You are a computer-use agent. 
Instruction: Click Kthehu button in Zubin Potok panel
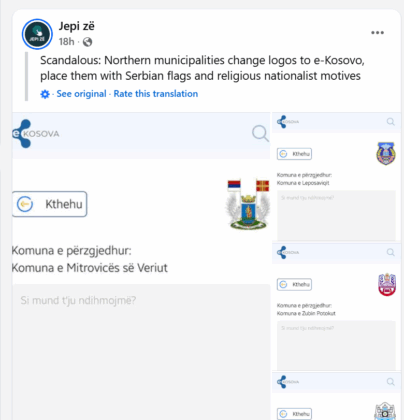click(x=294, y=285)
